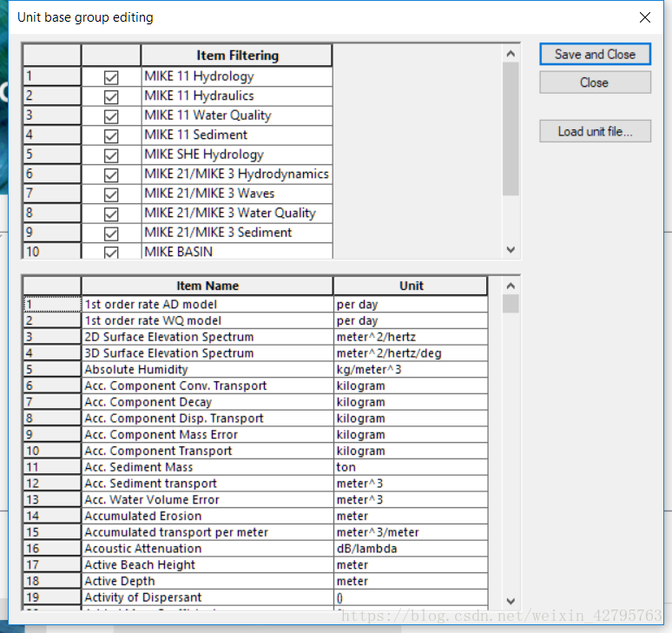672x633 pixels.
Task: Click the up arrow of the filtering list scrollbar
Action: pos(511,54)
